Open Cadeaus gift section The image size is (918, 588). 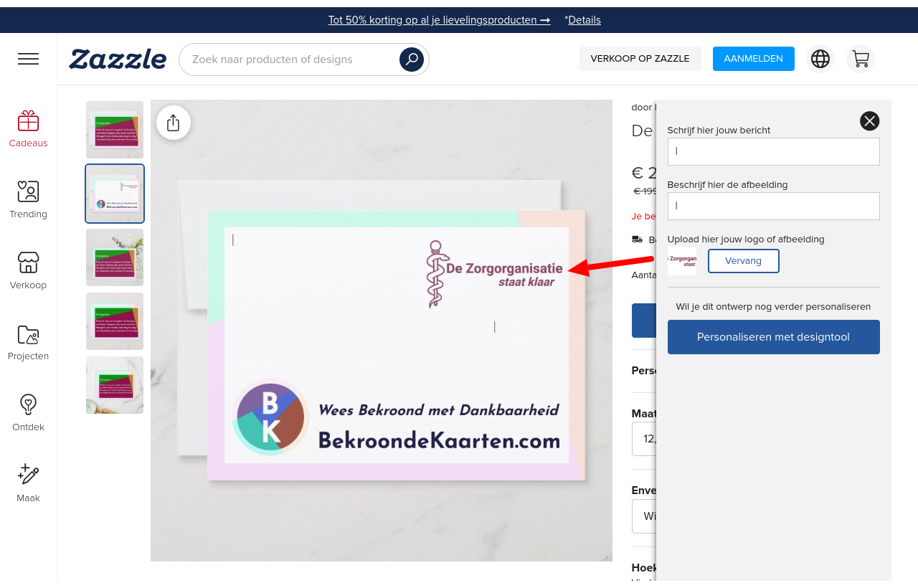(x=29, y=129)
